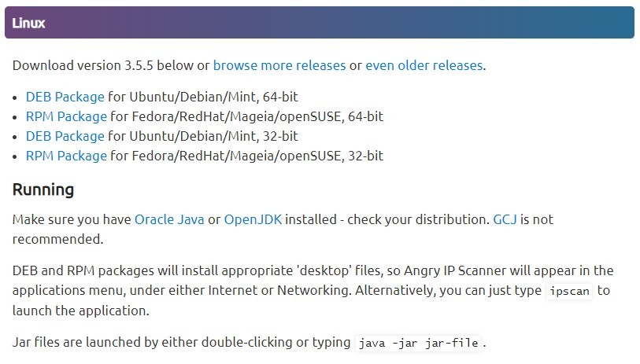Follow the even older releases link
Viewport: 640px width, 364px height.
click(x=424, y=65)
